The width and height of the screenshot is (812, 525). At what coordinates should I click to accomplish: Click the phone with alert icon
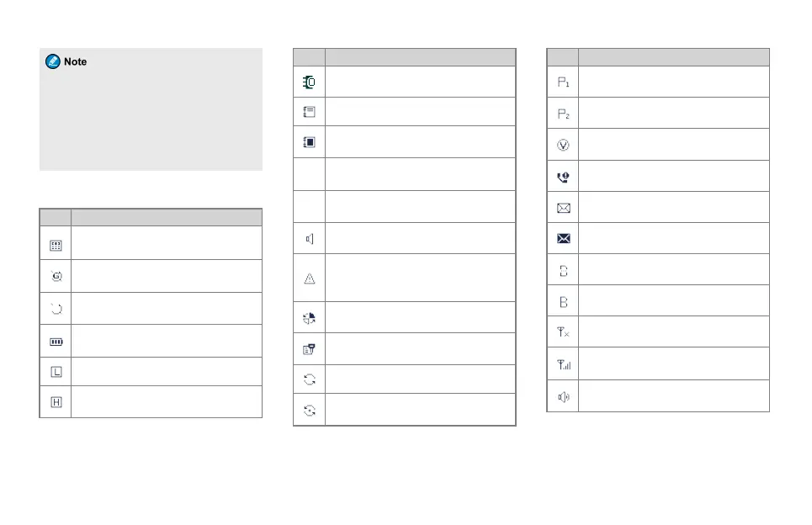(563, 177)
